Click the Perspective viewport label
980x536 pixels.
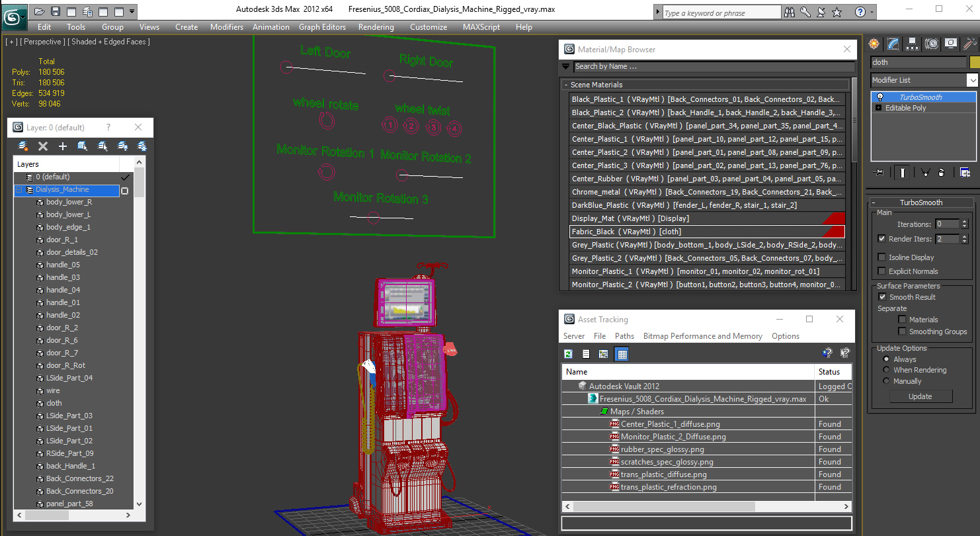click(42, 42)
